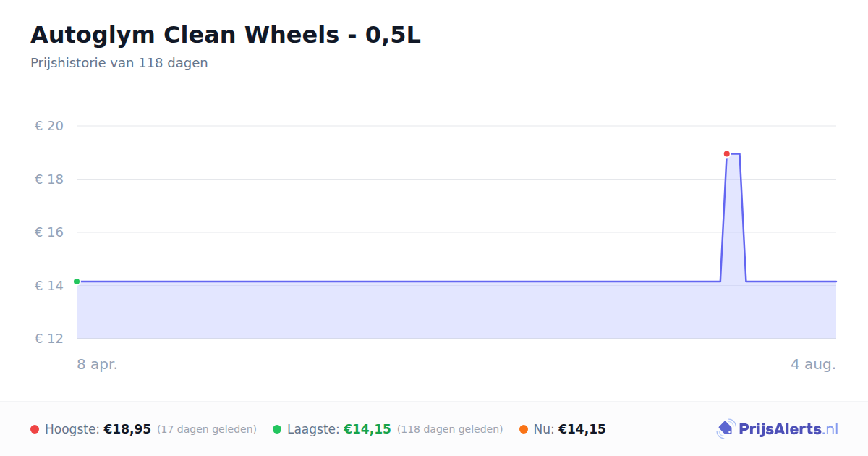Click the green lowest-price dot on the chart
This screenshot has height=456, width=868.
pyautogui.click(x=77, y=282)
